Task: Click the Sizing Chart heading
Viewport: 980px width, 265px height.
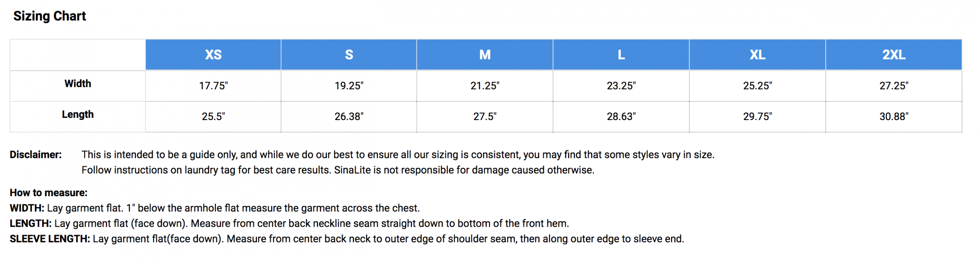Action: (50, 16)
